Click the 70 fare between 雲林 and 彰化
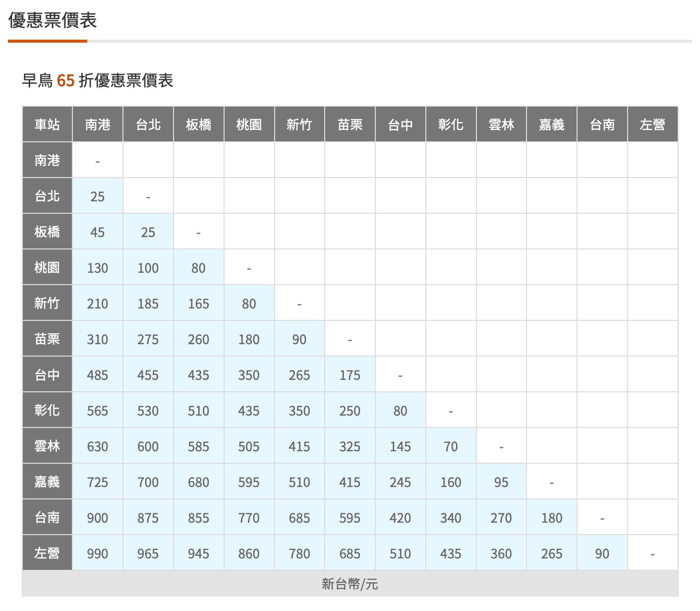Image resolution: width=700 pixels, height=611 pixels. [x=451, y=446]
